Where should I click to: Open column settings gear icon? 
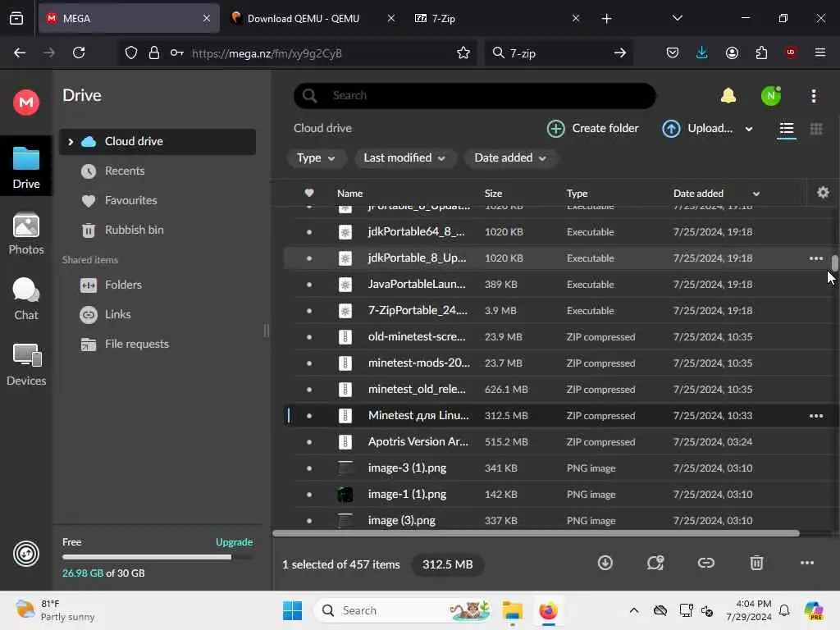pyautogui.click(x=823, y=192)
